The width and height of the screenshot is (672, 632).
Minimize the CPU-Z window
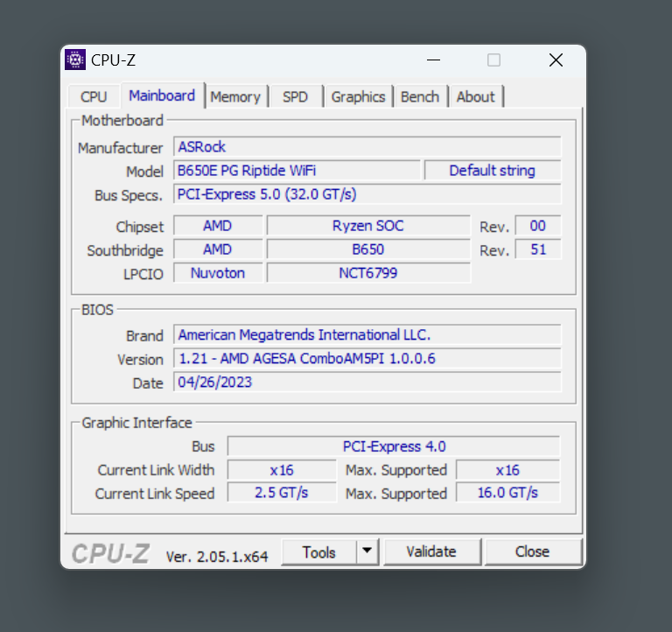click(x=434, y=60)
